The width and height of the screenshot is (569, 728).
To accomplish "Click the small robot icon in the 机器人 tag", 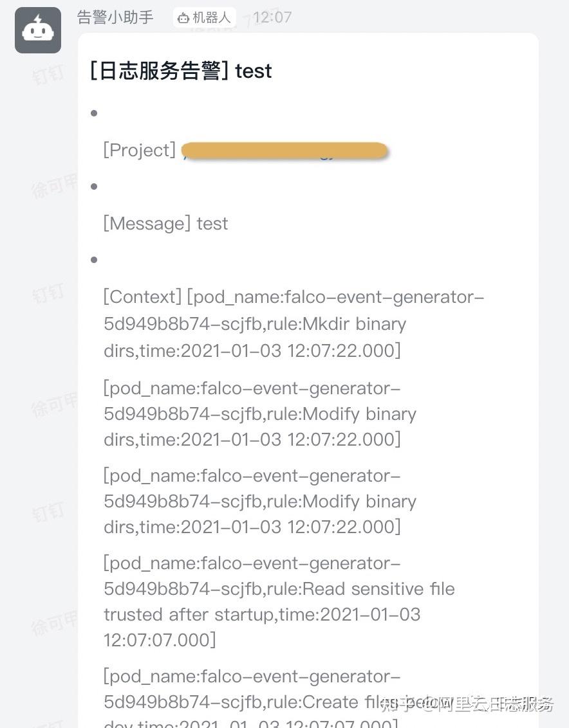I will (183, 18).
